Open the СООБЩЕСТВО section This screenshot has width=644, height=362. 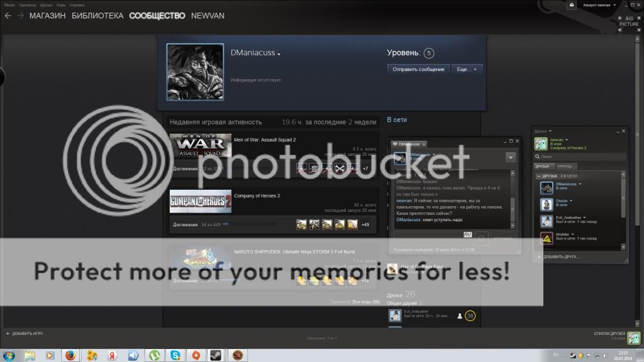pos(157,16)
